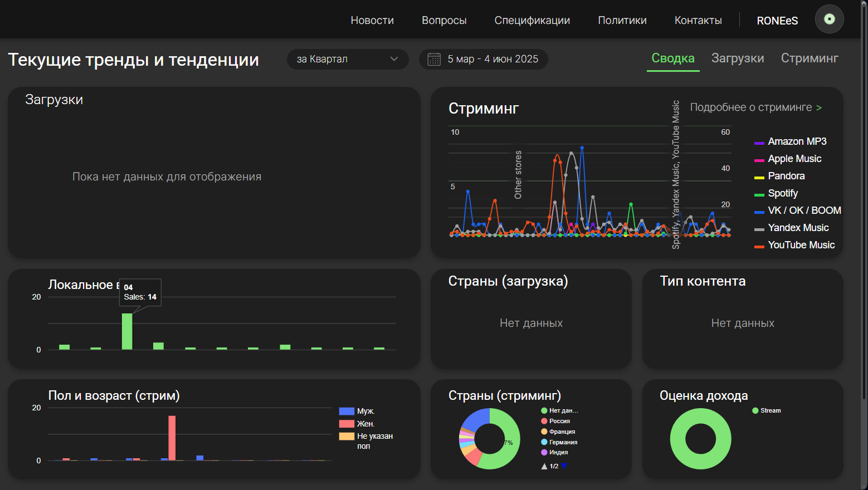Open the Контакты menu item
Viewport: 868px width, 490px height.
[x=698, y=20]
